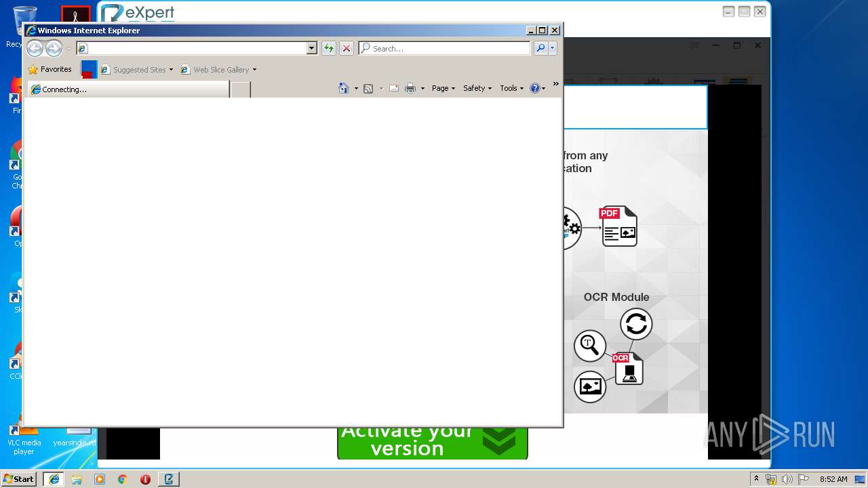Viewport: 868px width, 488px height.
Task: Launch Opera from taskbar
Action: point(145,479)
